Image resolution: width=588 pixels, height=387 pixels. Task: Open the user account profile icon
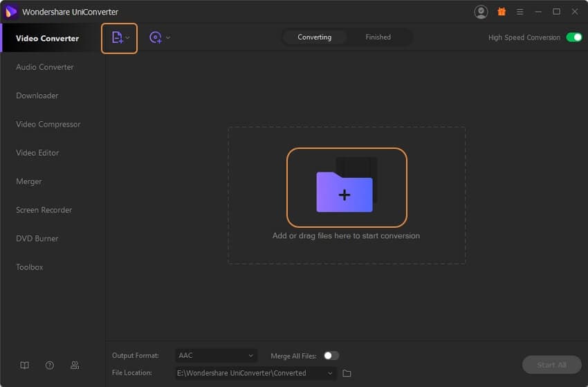coord(481,12)
